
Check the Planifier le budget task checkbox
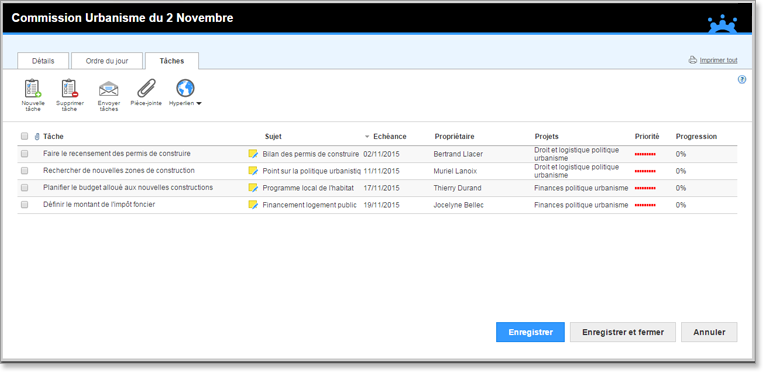25,188
